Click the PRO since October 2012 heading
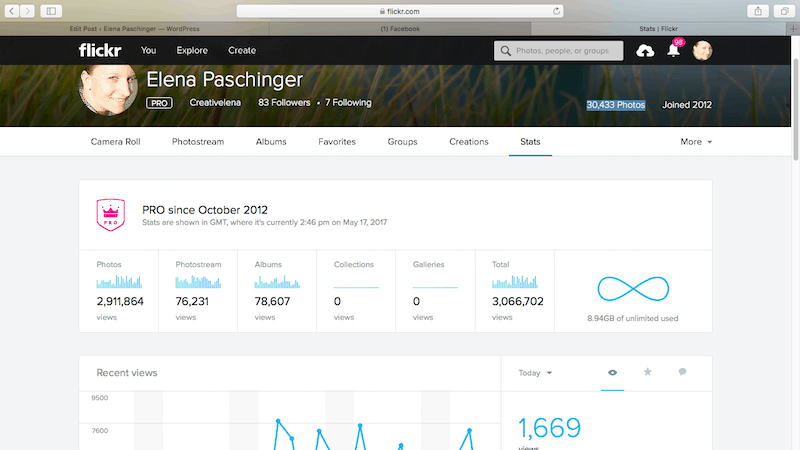Viewport: 800px width, 450px height. tap(205, 210)
